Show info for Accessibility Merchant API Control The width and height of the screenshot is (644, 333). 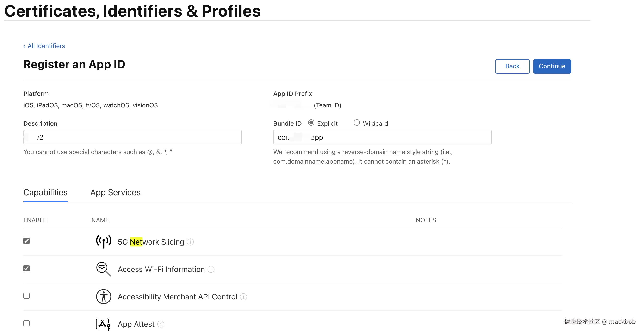click(243, 297)
